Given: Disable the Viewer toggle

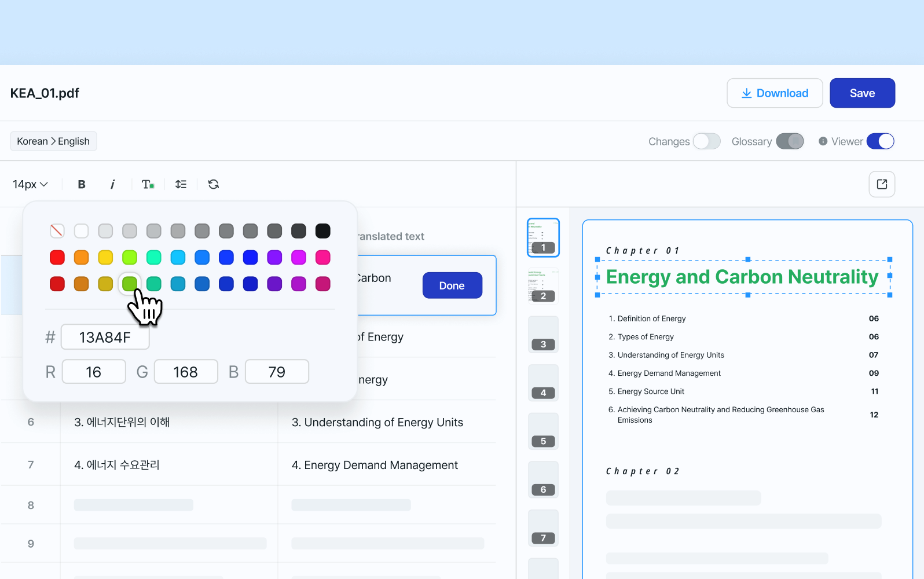Looking at the screenshot, I should tap(880, 141).
